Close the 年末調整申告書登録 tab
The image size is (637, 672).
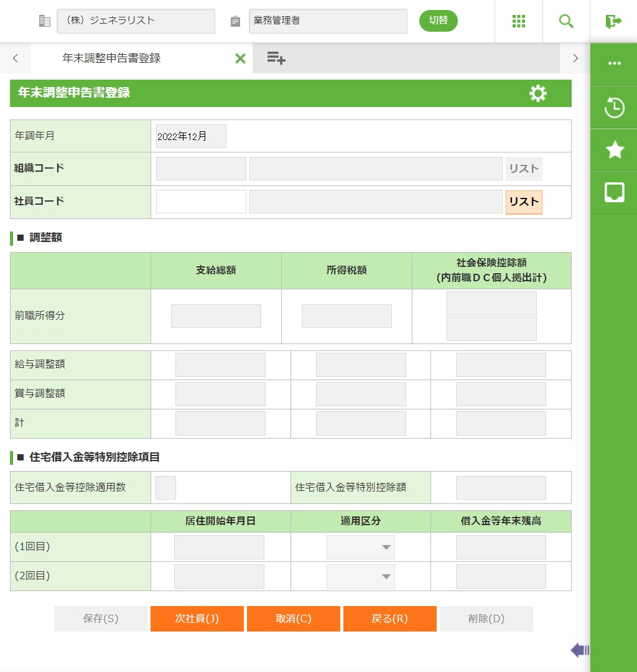click(240, 58)
